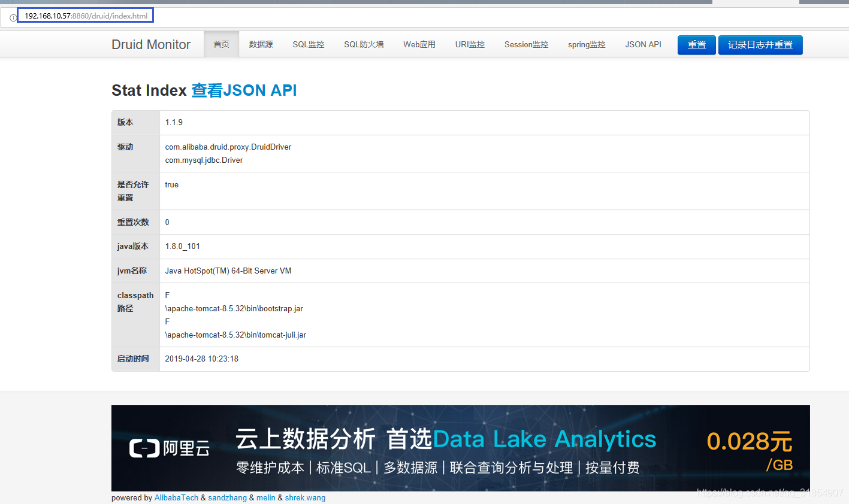This screenshot has width=849, height=504.
Task: Click the 重置 reset button
Action: coord(697,45)
